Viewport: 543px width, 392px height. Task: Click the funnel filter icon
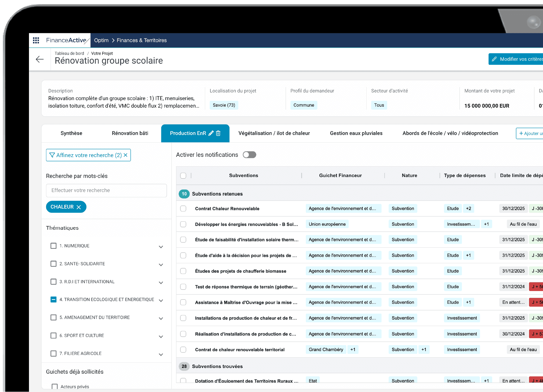[x=52, y=155]
